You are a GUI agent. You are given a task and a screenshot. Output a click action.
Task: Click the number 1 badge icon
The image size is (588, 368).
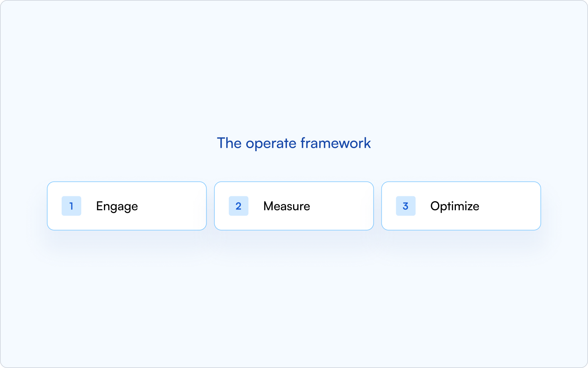click(71, 206)
